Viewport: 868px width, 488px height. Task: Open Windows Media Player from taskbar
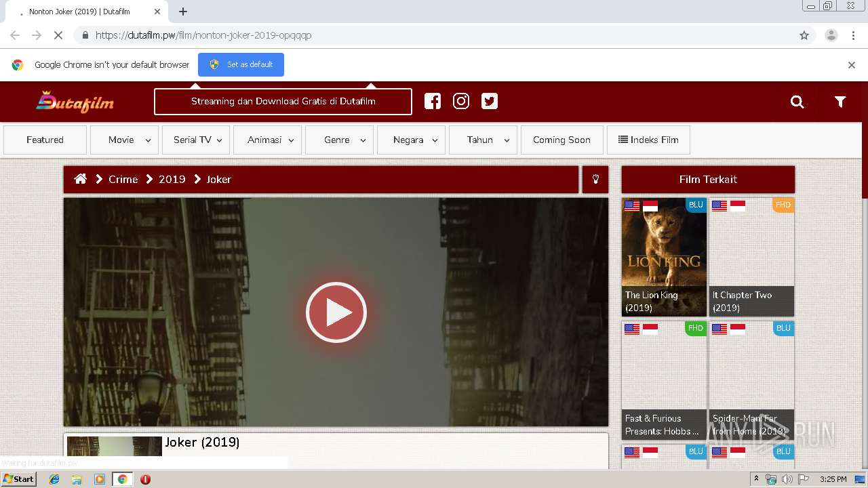coord(100,479)
